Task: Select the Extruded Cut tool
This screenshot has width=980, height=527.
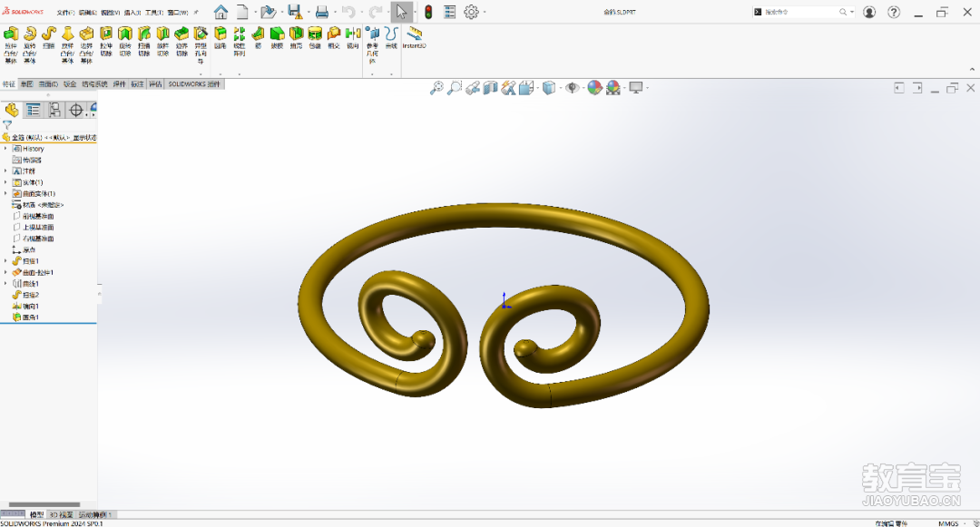Action: click(106, 41)
